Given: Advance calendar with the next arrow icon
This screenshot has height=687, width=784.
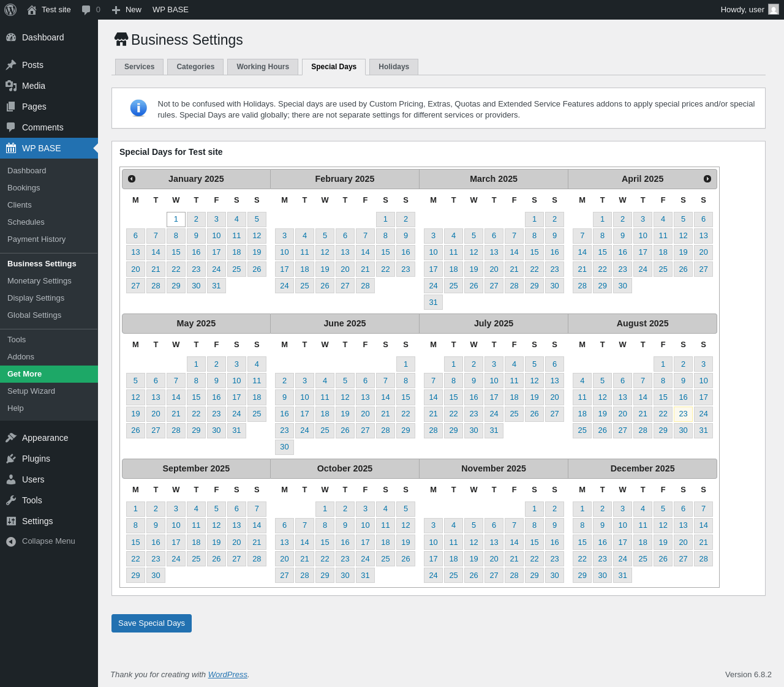Looking at the screenshot, I should tap(707, 179).
